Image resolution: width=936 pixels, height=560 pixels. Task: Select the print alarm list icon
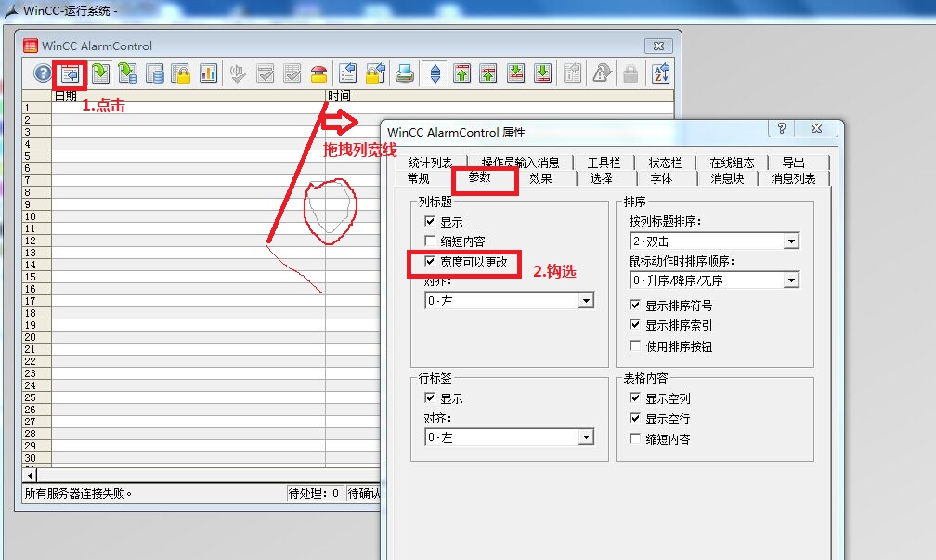pos(403,73)
